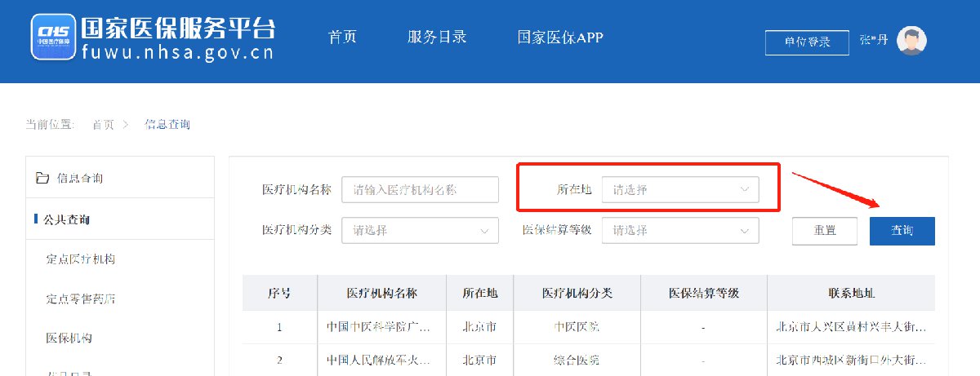This screenshot has width=980, height=376.
Task: Open the 医疗机构分类 dropdown
Action: pyautogui.click(x=420, y=230)
